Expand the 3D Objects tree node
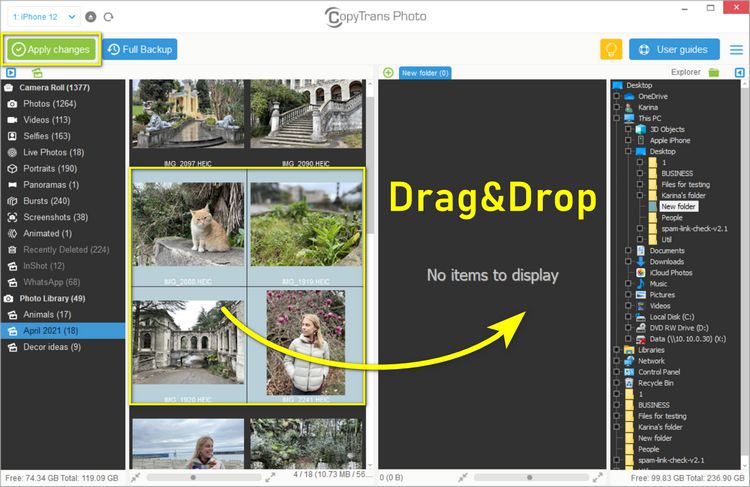The width and height of the screenshot is (750, 487). click(x=627, y=129)
